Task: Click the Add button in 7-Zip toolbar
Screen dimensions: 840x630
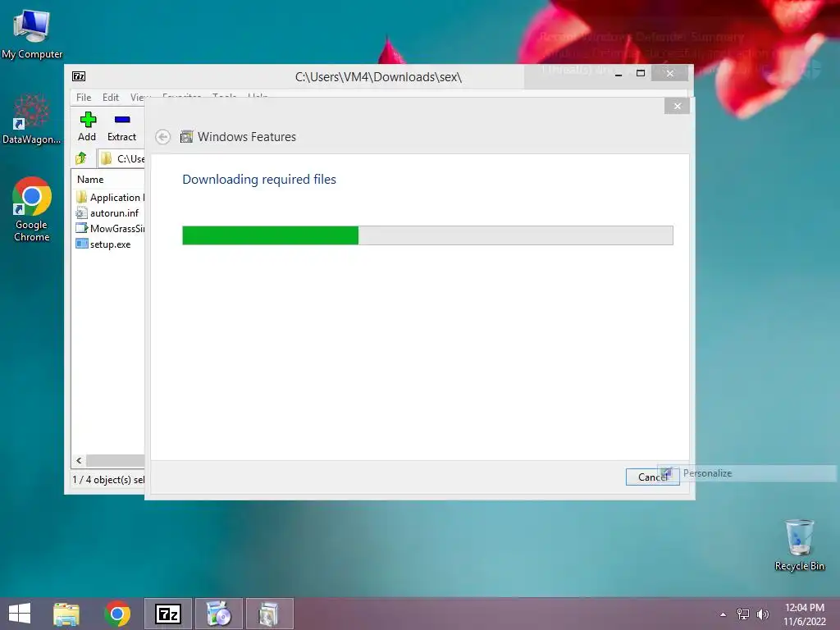Action: coord(87,126)
